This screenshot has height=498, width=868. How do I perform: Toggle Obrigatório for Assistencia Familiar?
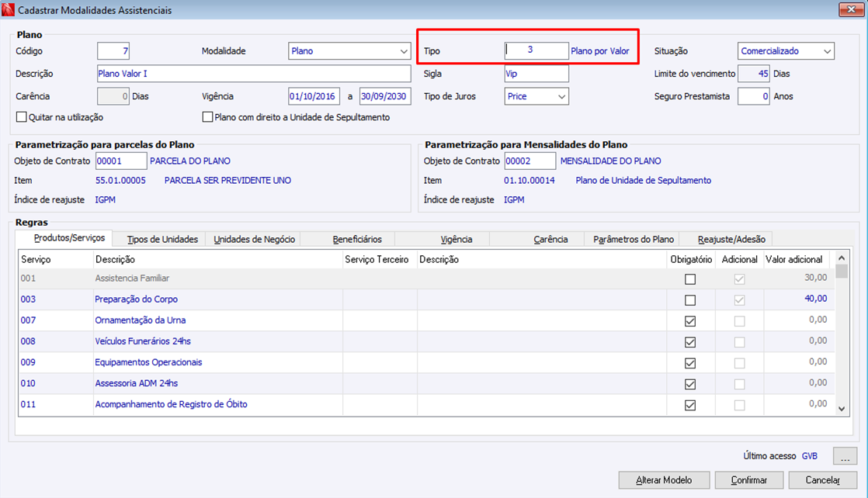(x=689, y=279)
